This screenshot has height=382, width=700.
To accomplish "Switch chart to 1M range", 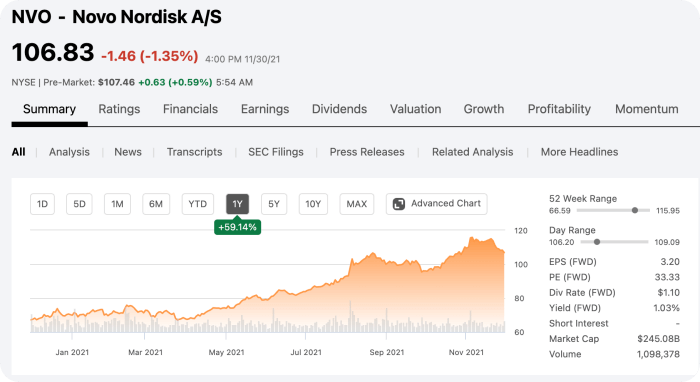I will (117, 204).
